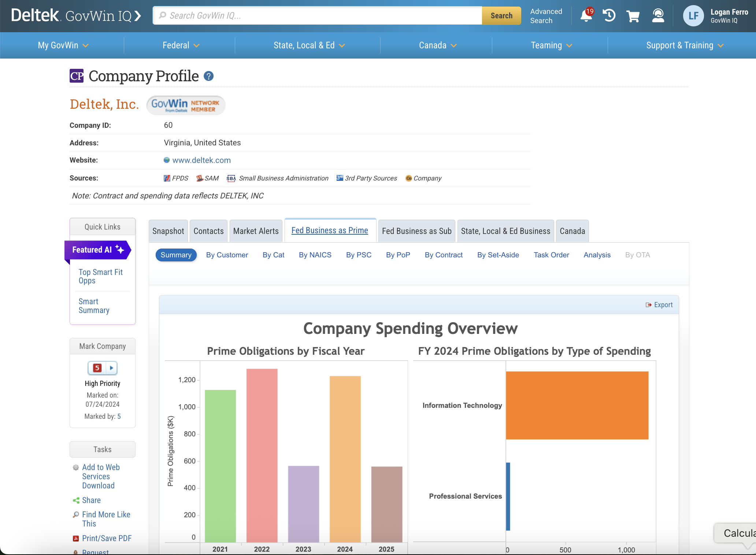Open the By Cat view
Image resolution: width=756 pixels, height=555 pixels.
(273, 255)
